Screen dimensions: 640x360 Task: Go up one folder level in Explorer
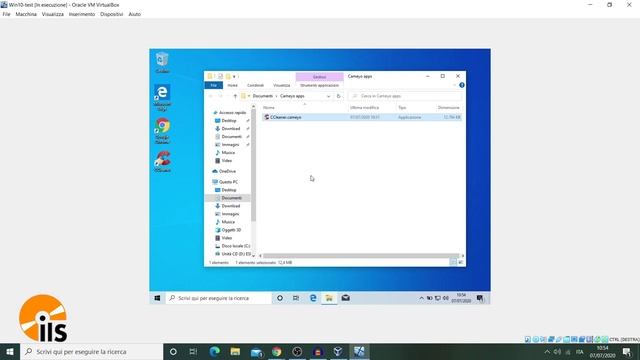235,96
